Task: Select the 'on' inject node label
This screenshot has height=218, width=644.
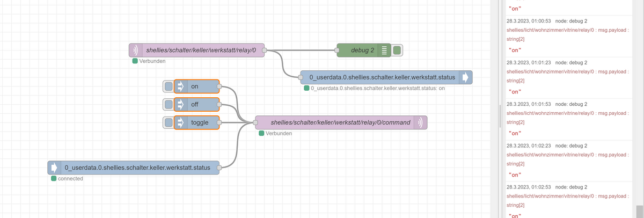Action: [x=194, y=86]
